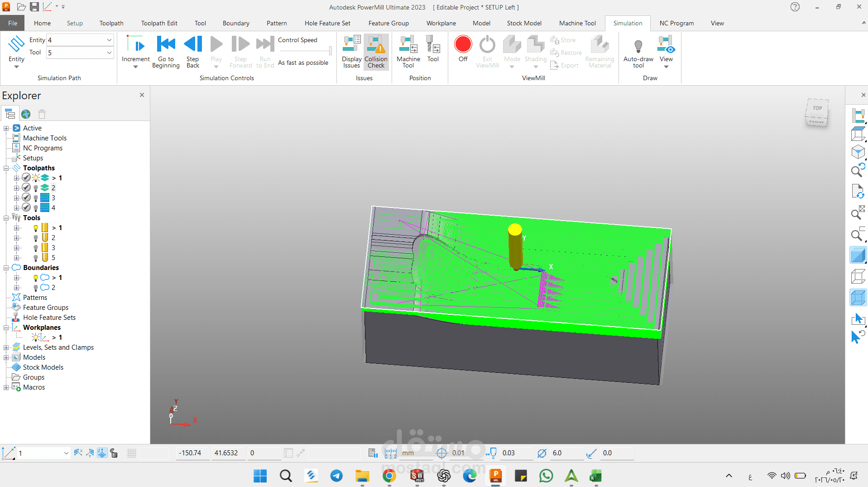868x487 pixels.
Task: Click the tolerance field showing 0.01
Action: [466, 453]
